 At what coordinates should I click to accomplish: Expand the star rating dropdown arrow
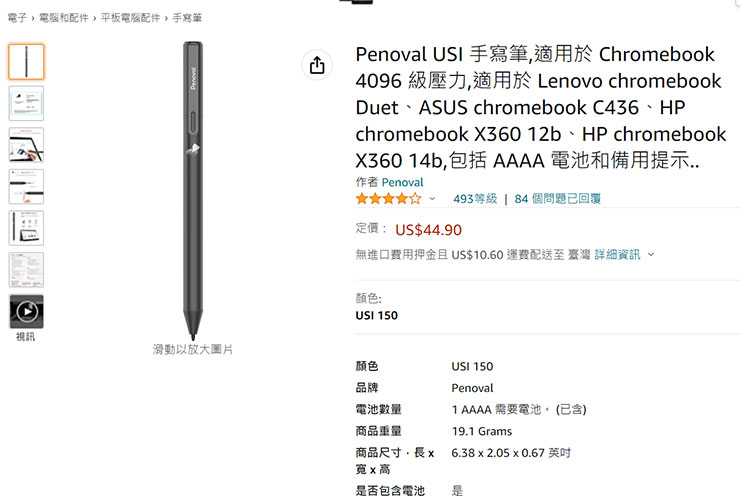pyautogui.click(x=432, y=199)
